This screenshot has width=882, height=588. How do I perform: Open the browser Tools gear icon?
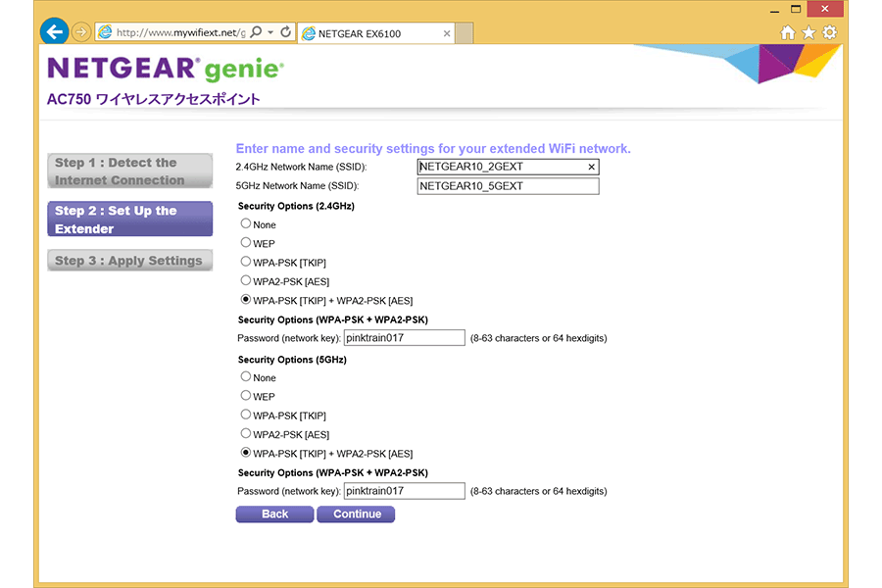point(829,32)
